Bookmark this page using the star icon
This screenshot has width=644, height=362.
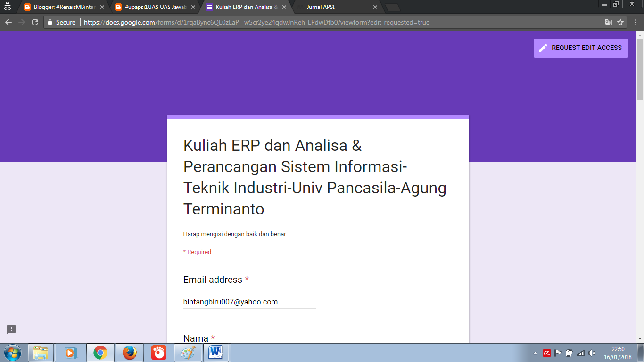621,22
